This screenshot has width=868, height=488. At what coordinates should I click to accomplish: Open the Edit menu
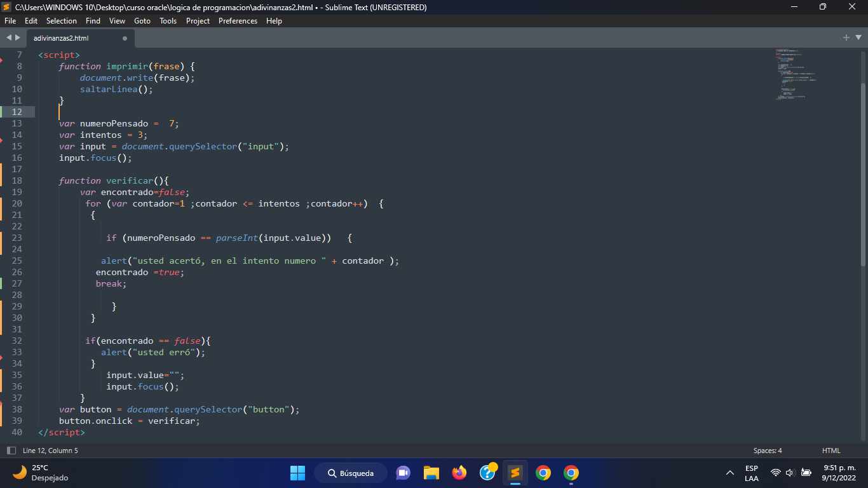(31, 21)
